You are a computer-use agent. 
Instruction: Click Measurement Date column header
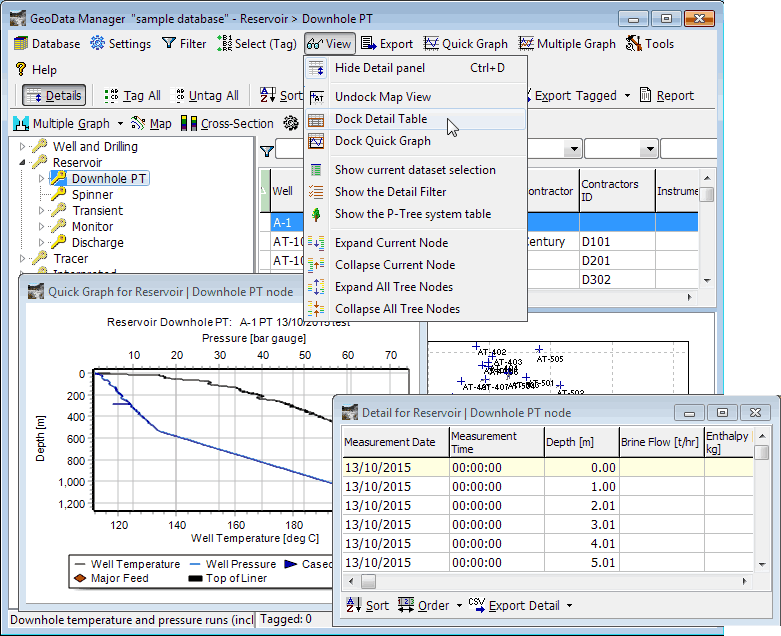pos(396,442)
